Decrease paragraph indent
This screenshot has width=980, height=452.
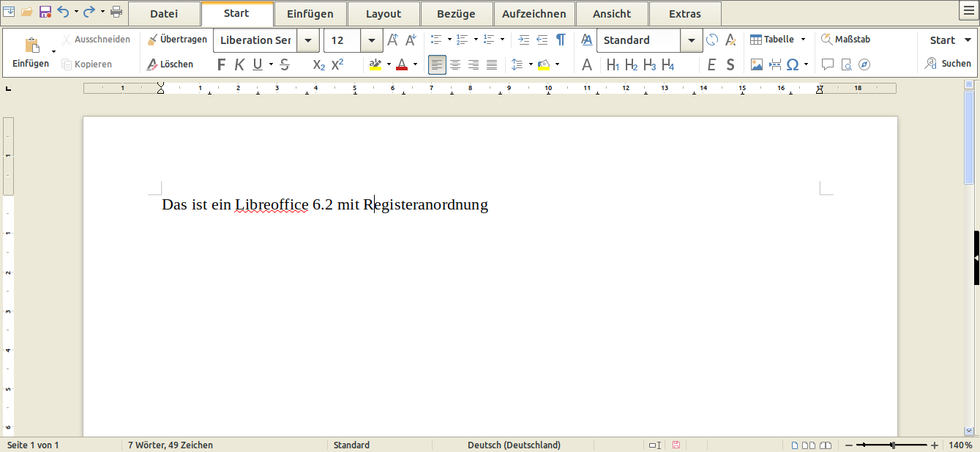tap(542, 40)
